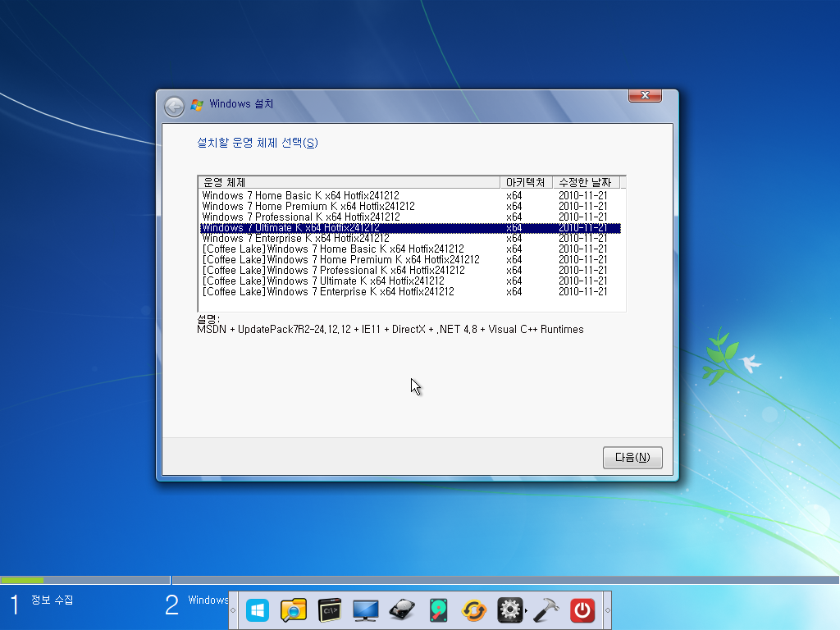Click the Windows flag icon in title bar
The height and width of the screenshot is (630, 840).
(x=197, y=104)
